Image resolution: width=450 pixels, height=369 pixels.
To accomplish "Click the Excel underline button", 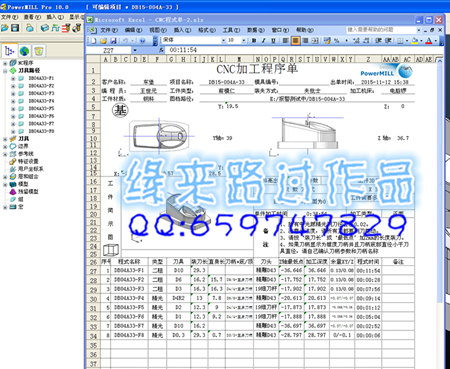I will pos(273,41).
